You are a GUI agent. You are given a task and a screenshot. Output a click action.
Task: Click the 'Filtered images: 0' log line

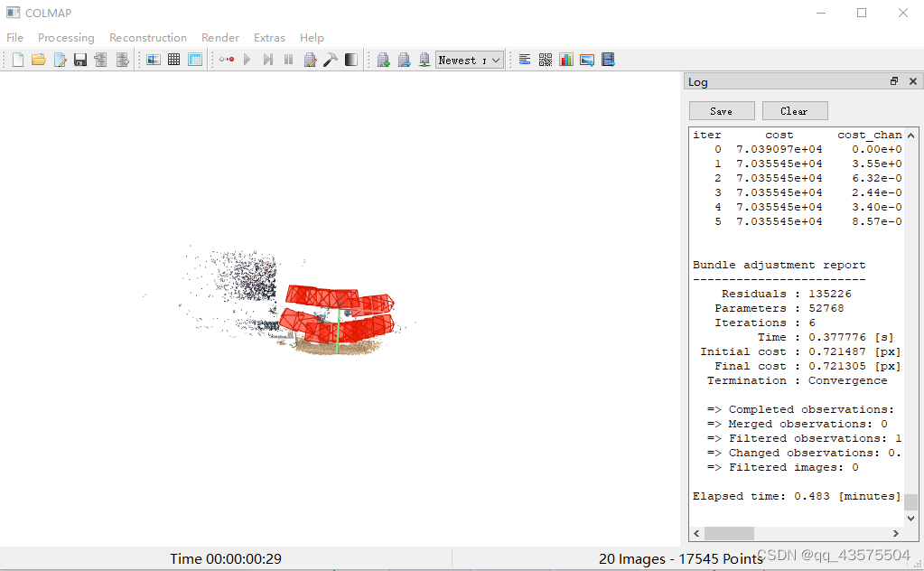tap(782, 467)
